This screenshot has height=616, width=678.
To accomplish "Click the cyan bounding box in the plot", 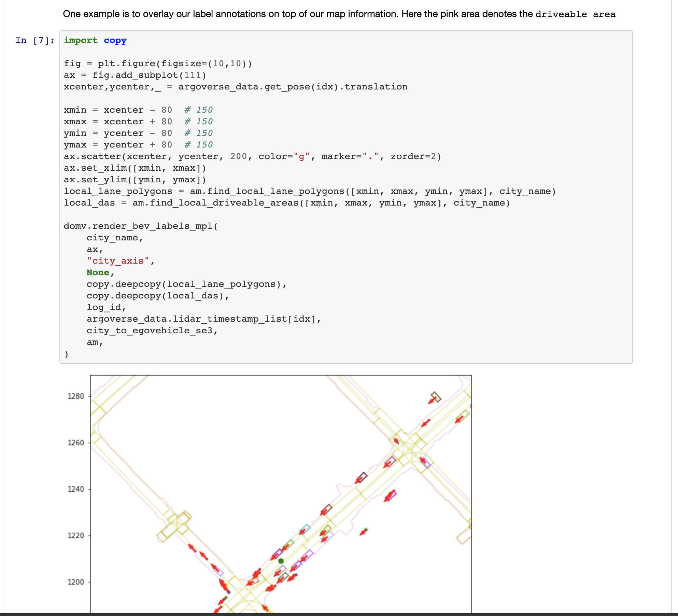I will point(305,529).
